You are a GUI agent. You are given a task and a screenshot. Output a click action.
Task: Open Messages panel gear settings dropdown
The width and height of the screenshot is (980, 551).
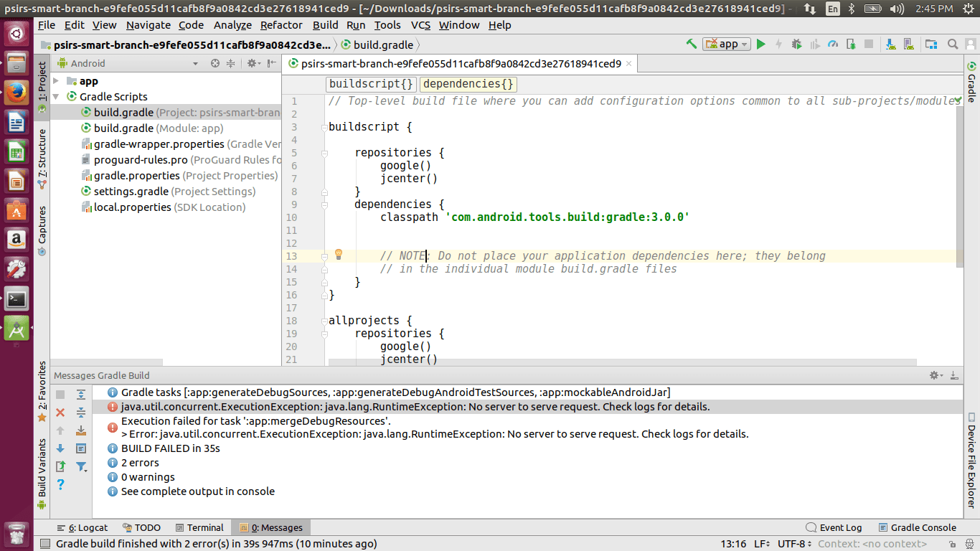[x=936, y=375]
